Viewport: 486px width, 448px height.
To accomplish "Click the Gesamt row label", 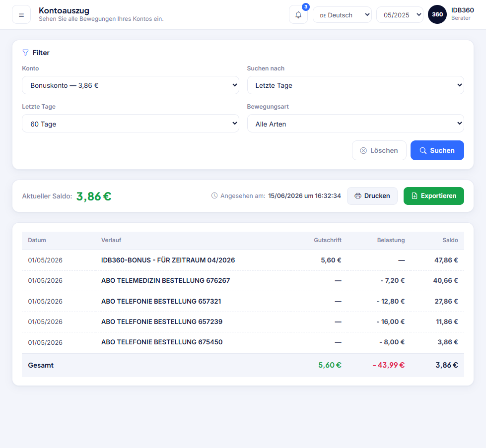I will click(41, 365).
